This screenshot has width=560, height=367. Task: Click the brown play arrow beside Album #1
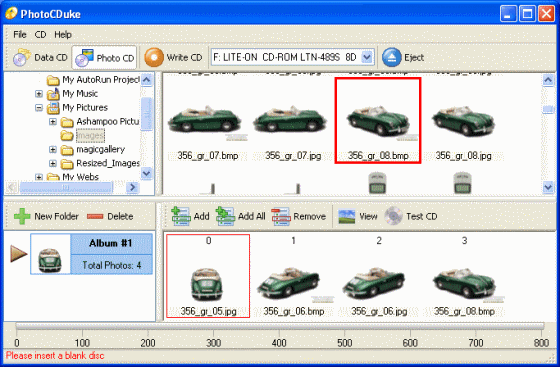click(19, 254)
